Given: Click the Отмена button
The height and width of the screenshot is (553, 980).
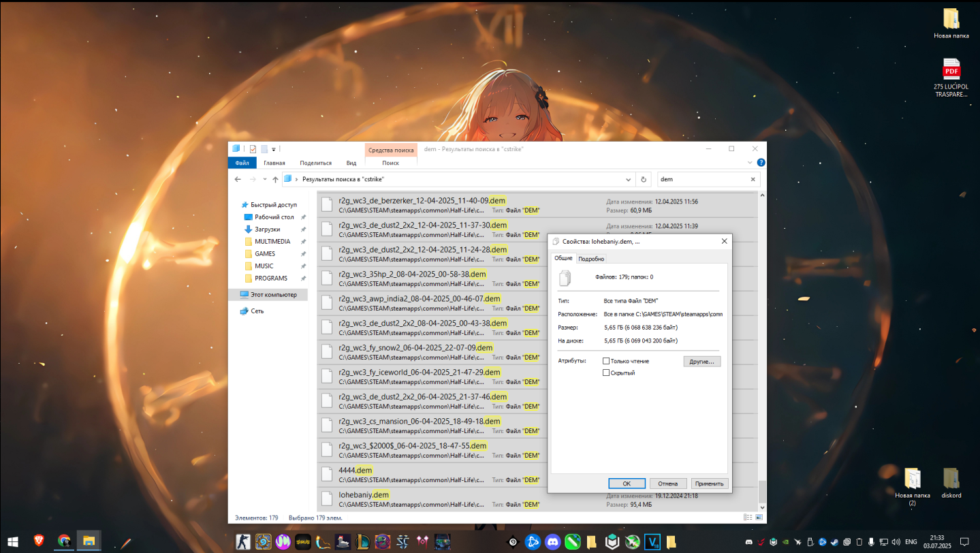Looking at the screenshot, I should pos(667,484).
